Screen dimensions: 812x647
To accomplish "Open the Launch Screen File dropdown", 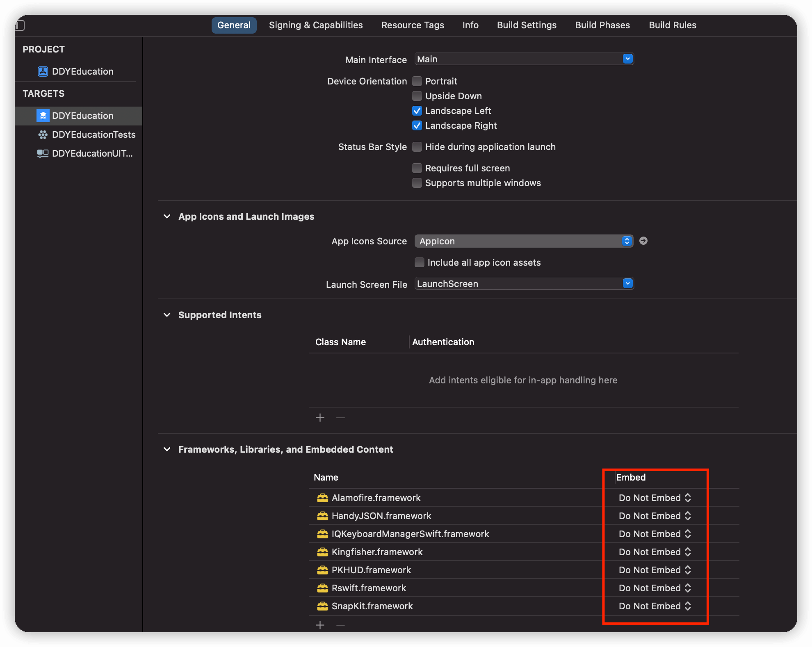I will (x=627, y=284).
